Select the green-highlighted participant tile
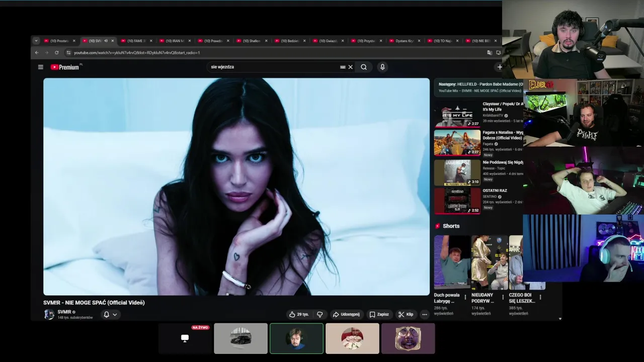Screen dimensions: 644x362 (x=296, y=338)
